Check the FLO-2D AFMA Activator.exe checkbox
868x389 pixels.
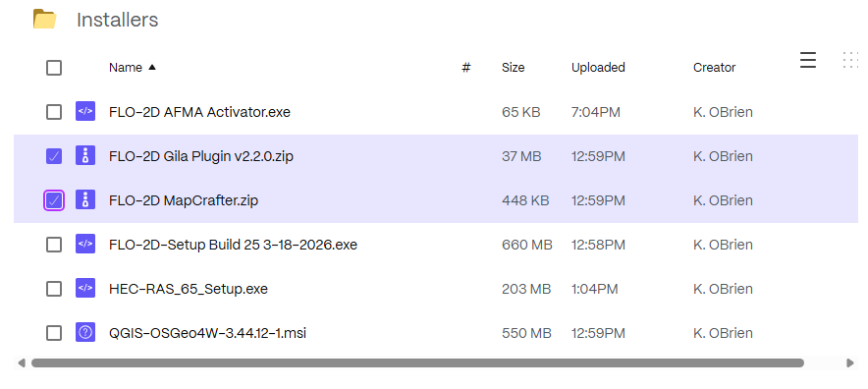tap(54, 112)
